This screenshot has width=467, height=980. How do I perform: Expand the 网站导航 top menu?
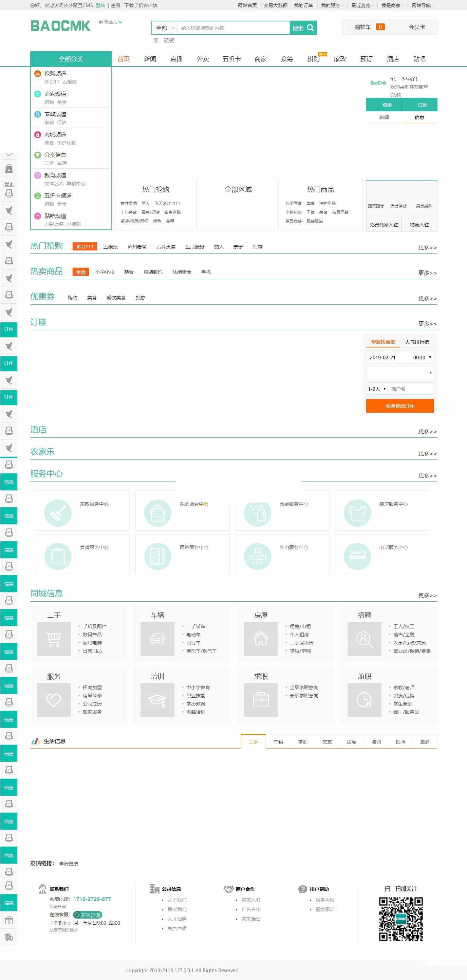423,5
